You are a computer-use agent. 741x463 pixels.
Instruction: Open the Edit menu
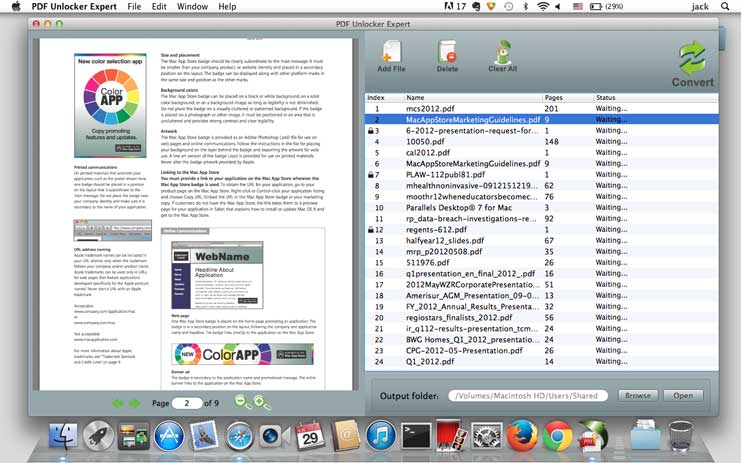pos(159,7)
